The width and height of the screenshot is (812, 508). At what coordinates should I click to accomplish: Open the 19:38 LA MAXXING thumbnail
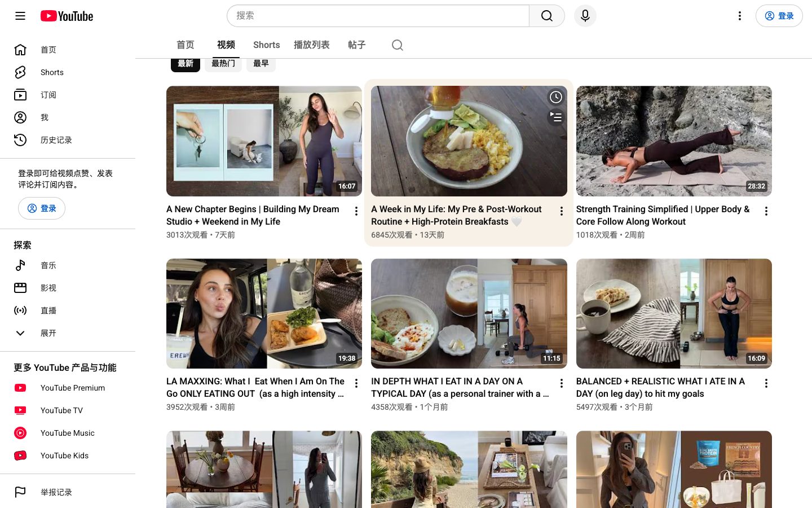[264, 313]
